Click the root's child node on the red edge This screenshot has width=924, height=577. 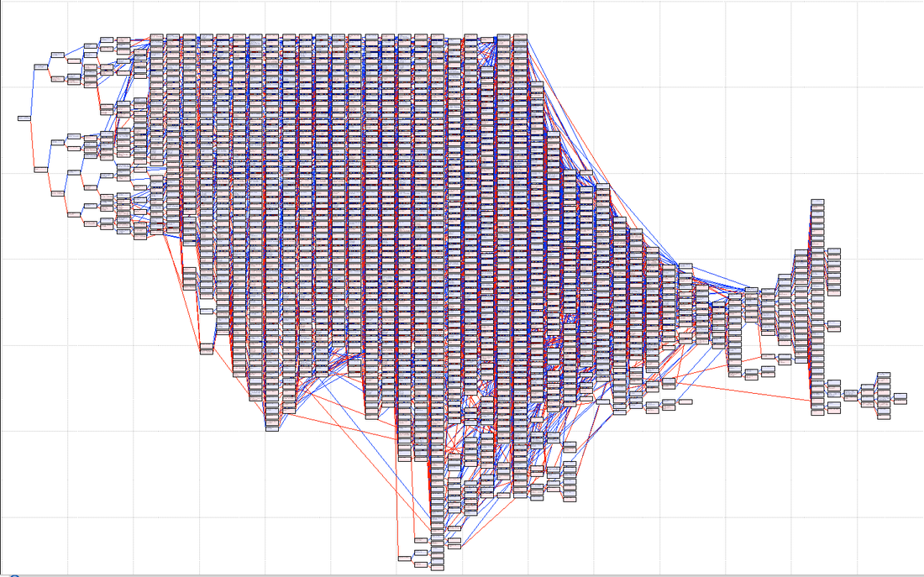[40, 170]
